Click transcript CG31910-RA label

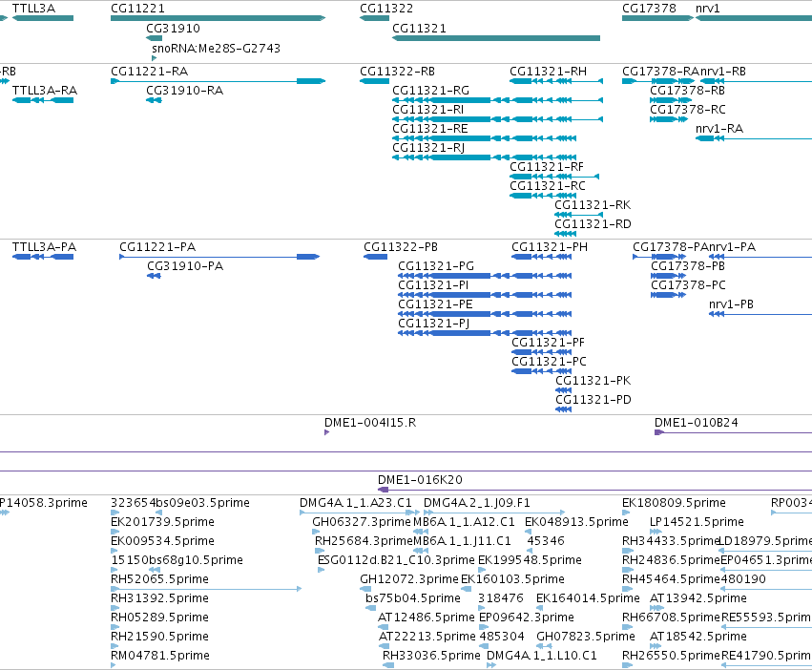point(184,90)
